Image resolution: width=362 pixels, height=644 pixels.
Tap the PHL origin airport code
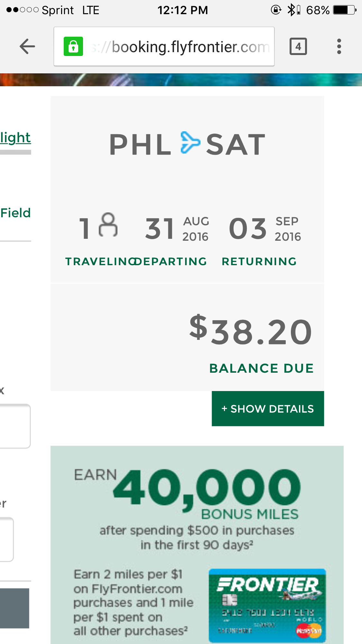140,145
